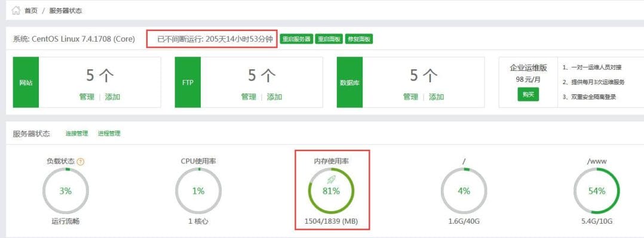Click the 5 个 count in 网站 card
This screenshot has height=238, width=644.
point(100,76)
